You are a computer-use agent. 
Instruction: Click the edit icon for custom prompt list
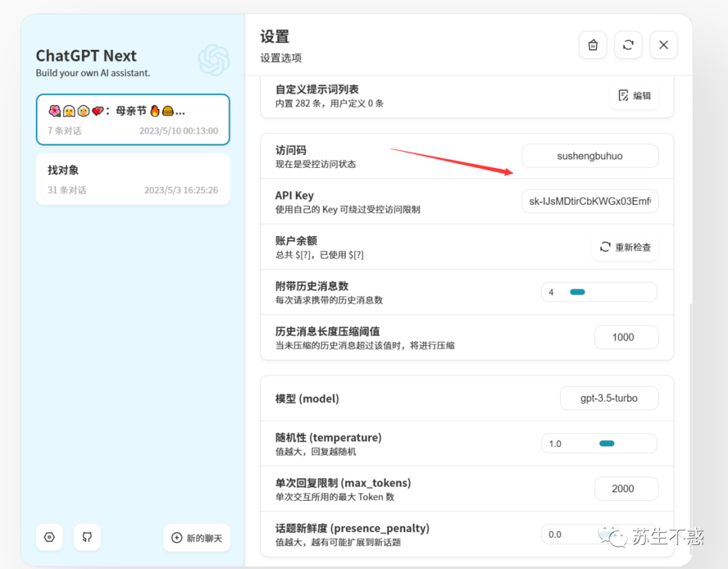(624, 96)
